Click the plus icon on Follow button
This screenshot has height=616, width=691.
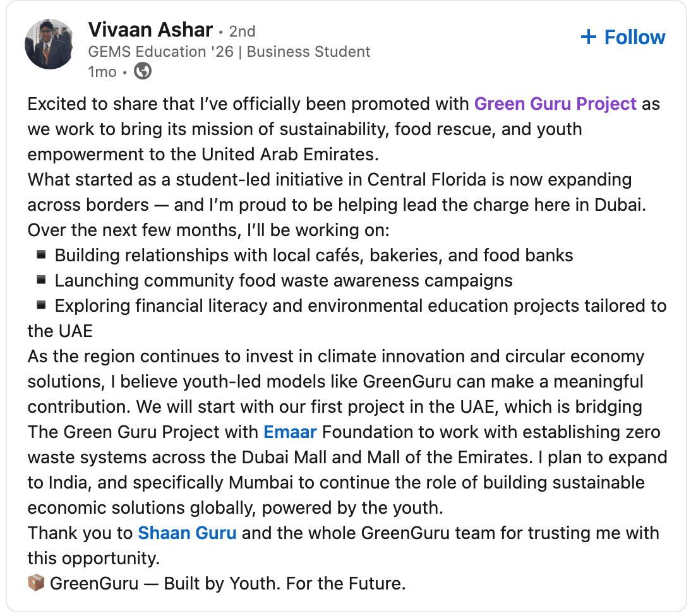coord(588,37)
